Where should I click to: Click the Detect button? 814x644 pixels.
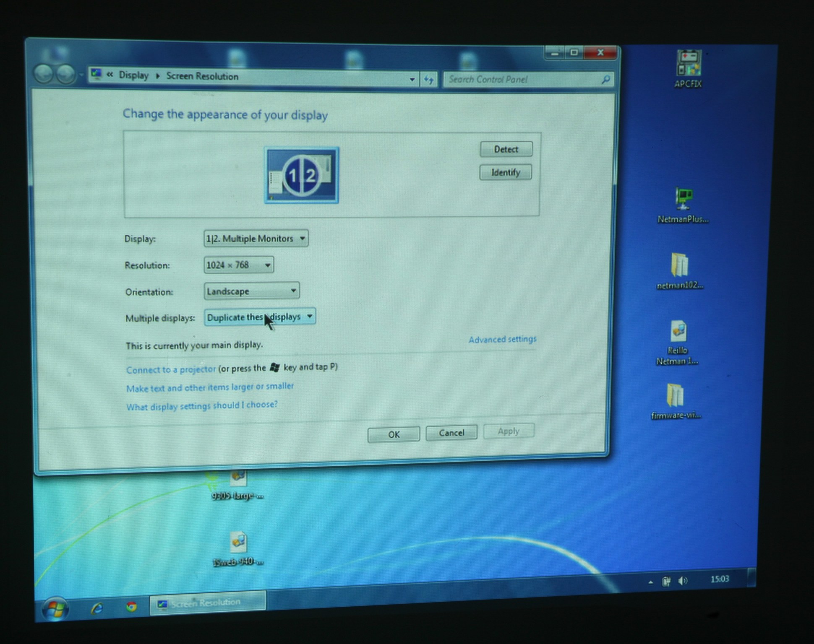[506, 149]
